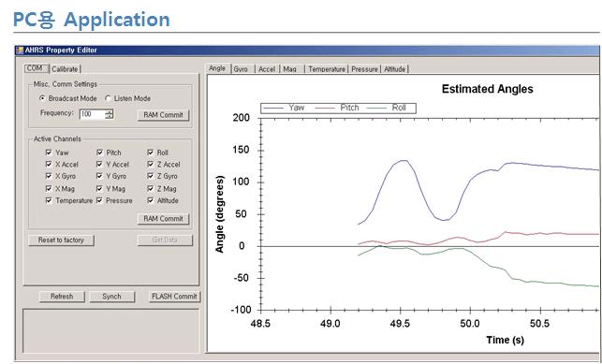Click the Reset to factory button
Image resolution: width=602 pixels, height=364 pixels.
click(x=61, y=240)
